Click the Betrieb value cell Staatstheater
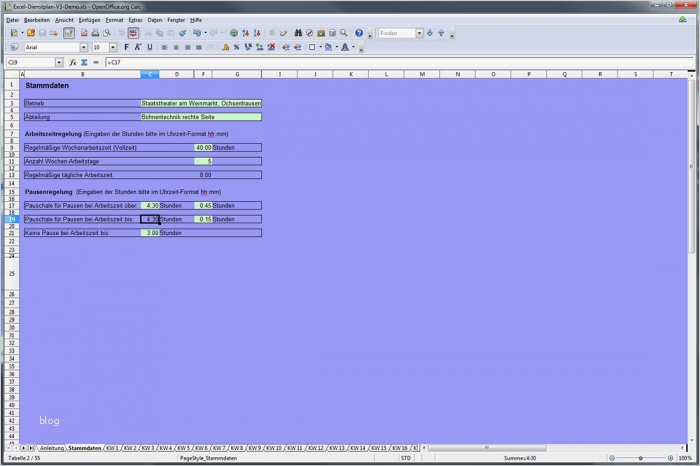 point(200,103)
